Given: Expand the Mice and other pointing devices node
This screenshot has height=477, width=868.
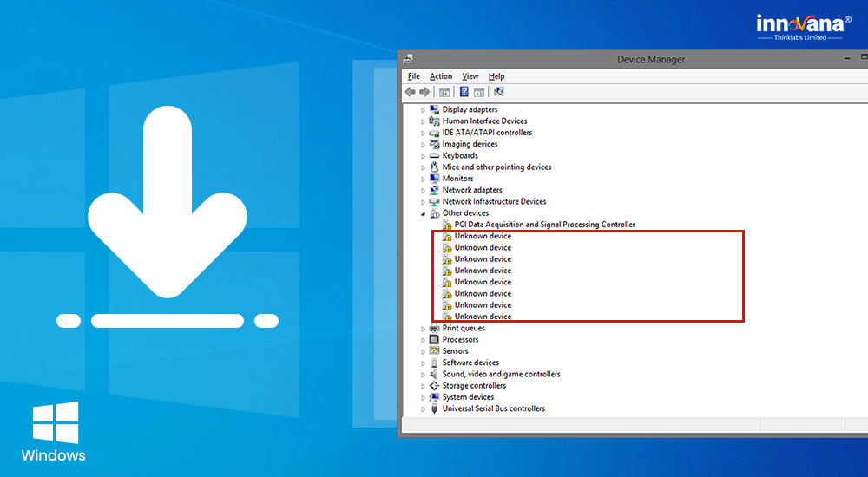Looking at the screenshot, I should 424,167.
